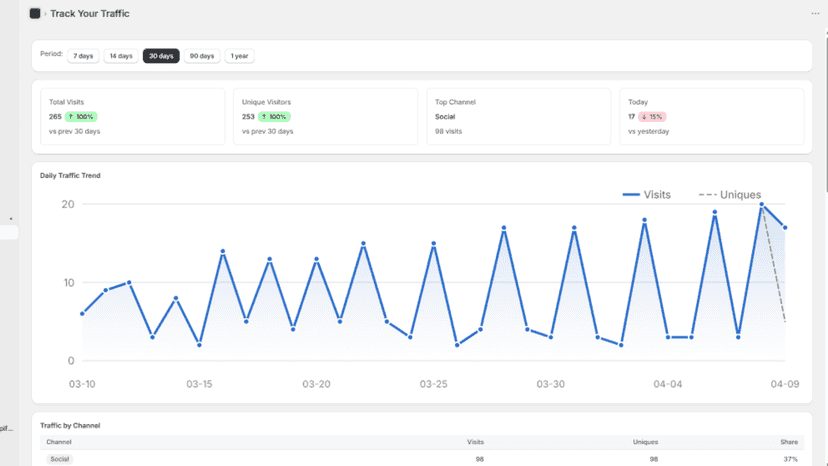The height and width of the screenshot is (466, 828).
Task: Click the Today 15% decrease badge
Action: (x=652, y=117)
